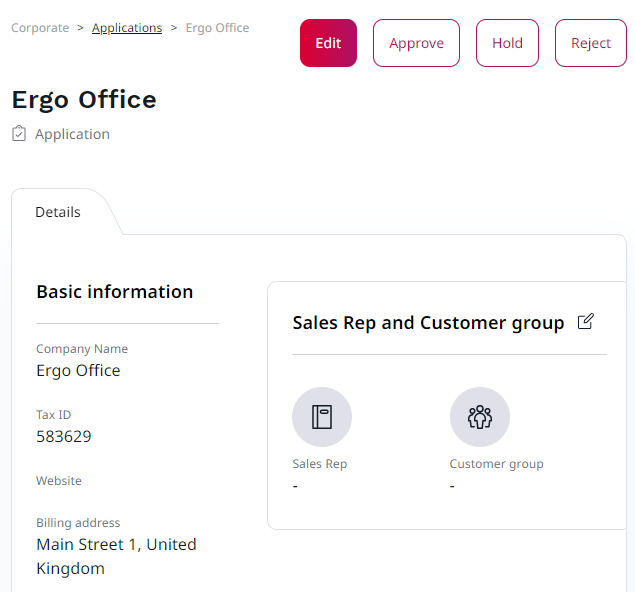635x592 pixels.
Task: Click the Sales Rep notebook icon
Action: click(321, 417)
